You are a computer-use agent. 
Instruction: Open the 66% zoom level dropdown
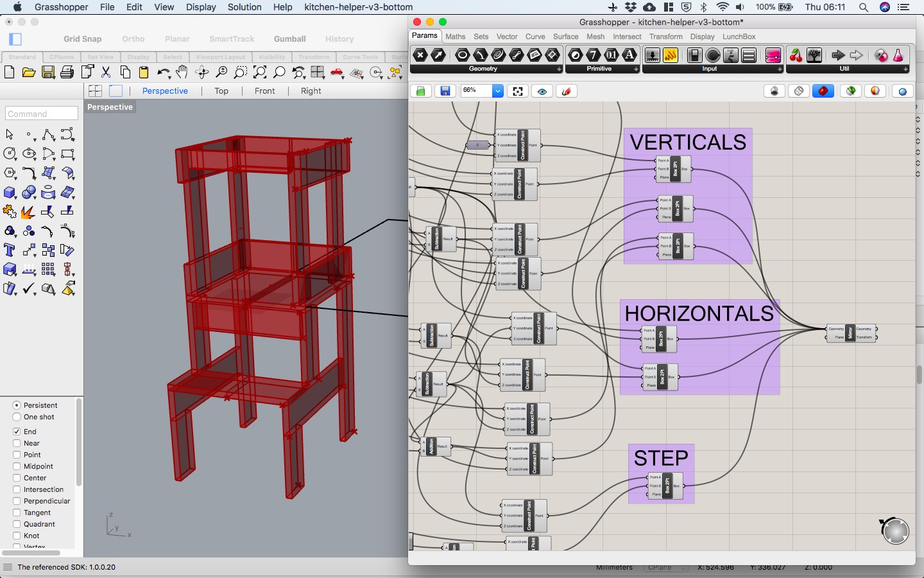click(x=497, y=91)
